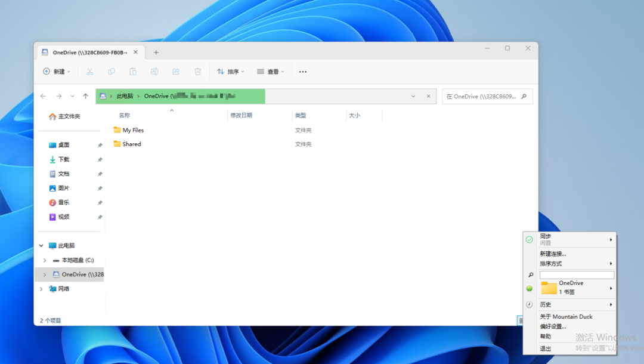Sort by 大小 column header
The image size is (644, 364).
[x=354, y=115]
